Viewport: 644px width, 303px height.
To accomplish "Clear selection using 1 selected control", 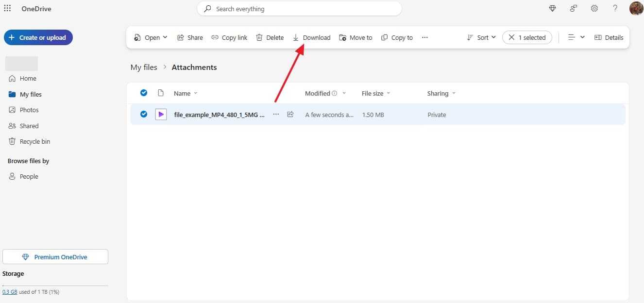I will tap(527, 37).
